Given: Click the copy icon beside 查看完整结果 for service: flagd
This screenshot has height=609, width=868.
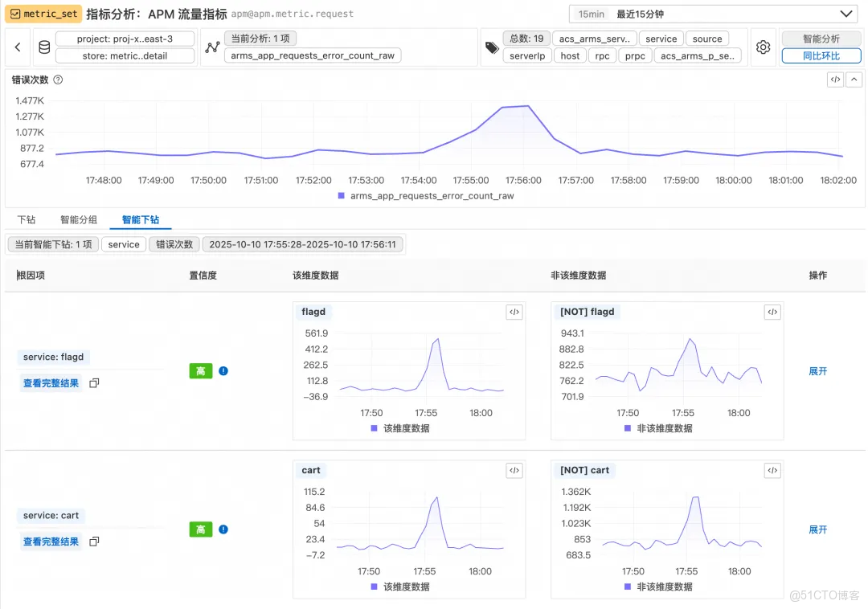Looking at the screenshot, I should pyautogui.click(x=94, y=383).
